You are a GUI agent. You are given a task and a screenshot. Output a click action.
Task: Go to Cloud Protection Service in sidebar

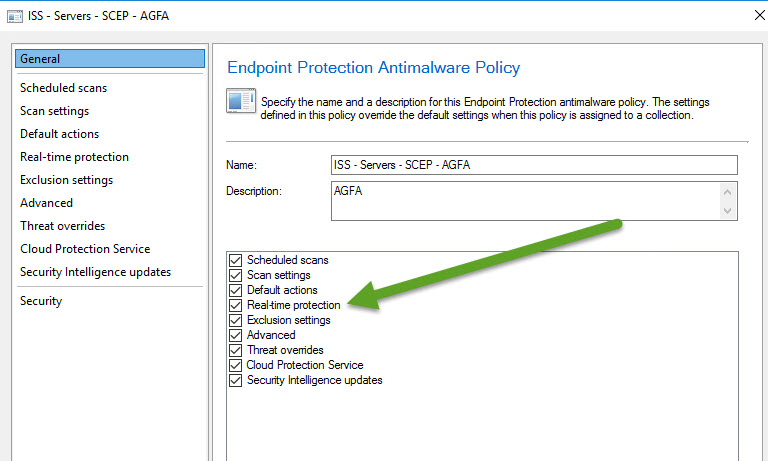pos(85,249)
